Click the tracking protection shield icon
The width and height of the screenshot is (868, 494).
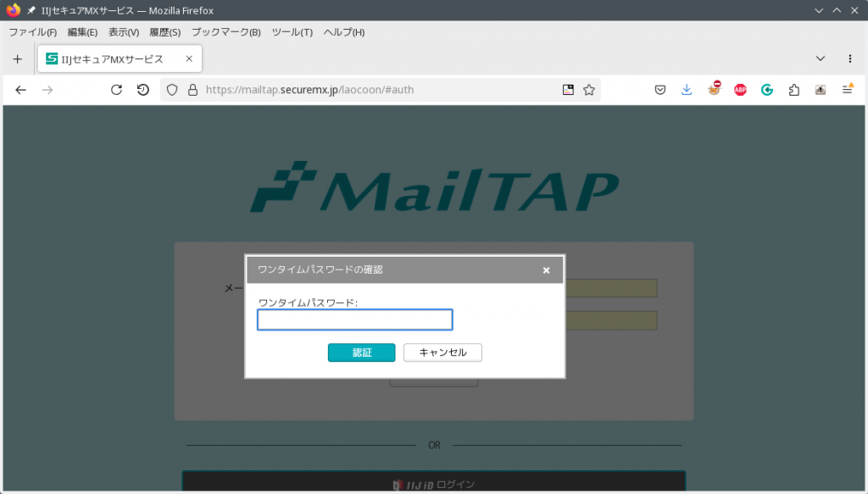click(x=172, y=89)
